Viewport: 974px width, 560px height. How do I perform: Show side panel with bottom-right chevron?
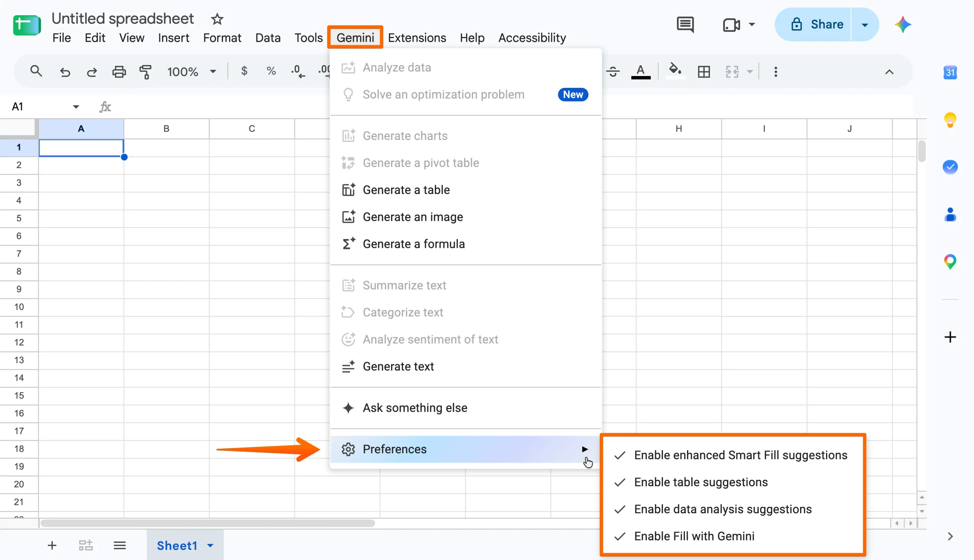coord(950,536)
